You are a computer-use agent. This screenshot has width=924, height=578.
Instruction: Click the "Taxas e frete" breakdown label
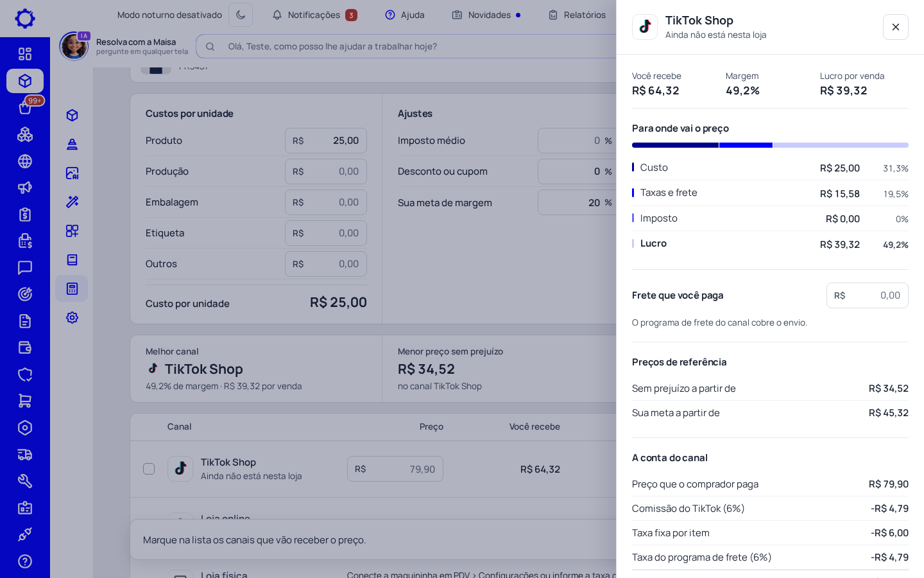click(669, 193)
